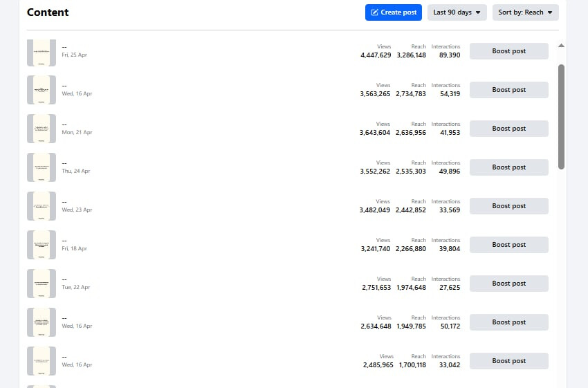This screenshot has height=388, width=588.
Task: Click the reach value 2,535,303
Action: point(411,172)
